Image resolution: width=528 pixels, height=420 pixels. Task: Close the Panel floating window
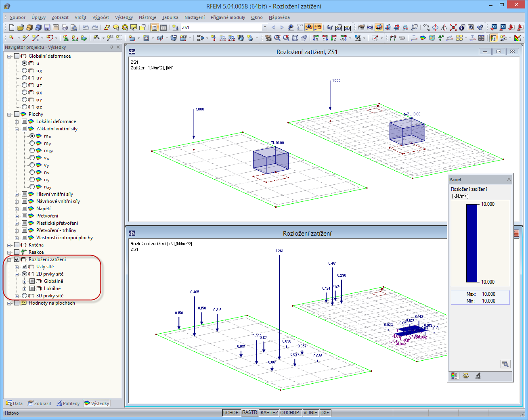(x=509, y=180)
